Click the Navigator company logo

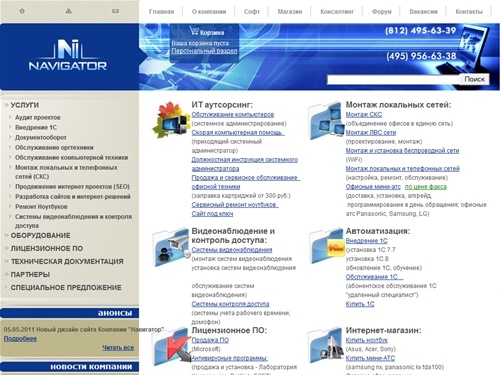tap(68, 55)
